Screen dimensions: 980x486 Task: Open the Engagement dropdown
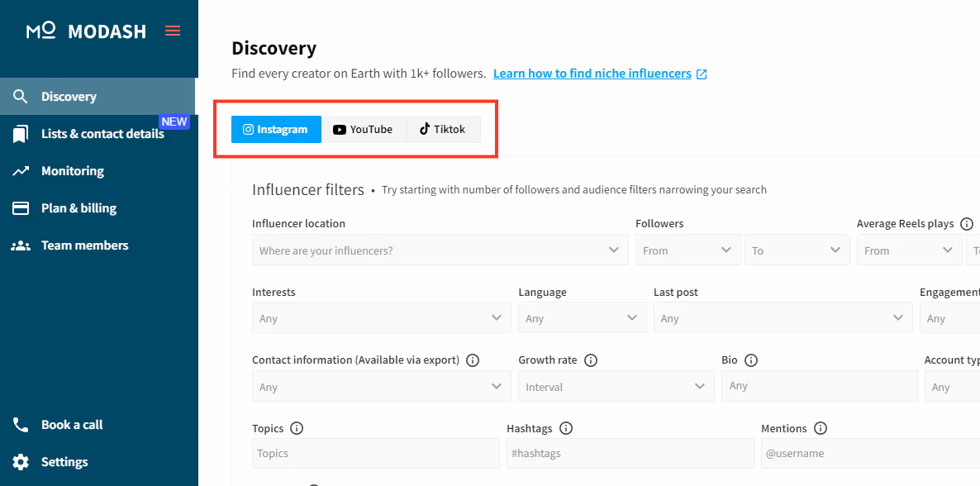click(x=950, y=317)
